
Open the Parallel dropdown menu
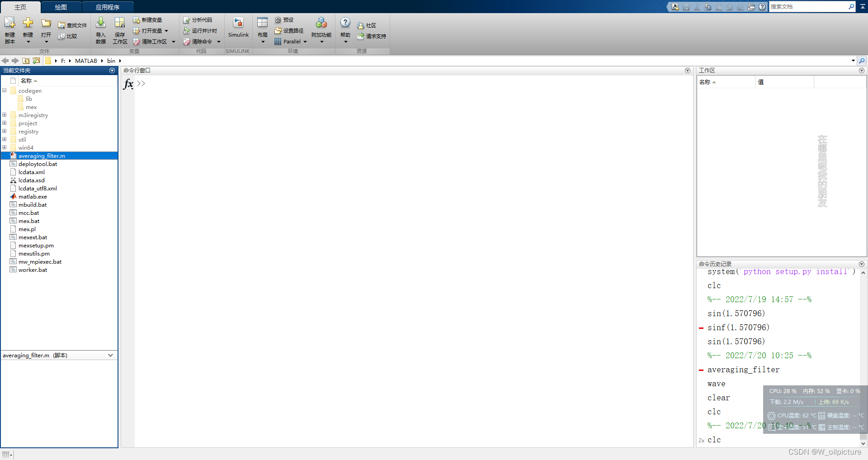pyautogui.click(x=305, y=42)
